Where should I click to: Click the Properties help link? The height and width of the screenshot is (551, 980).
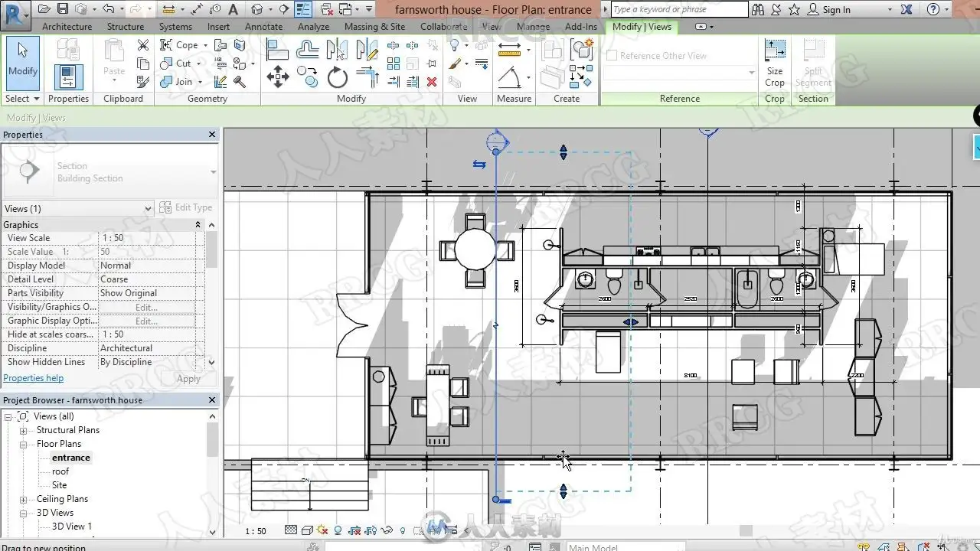pyautogui.click(x=34, y=378)
